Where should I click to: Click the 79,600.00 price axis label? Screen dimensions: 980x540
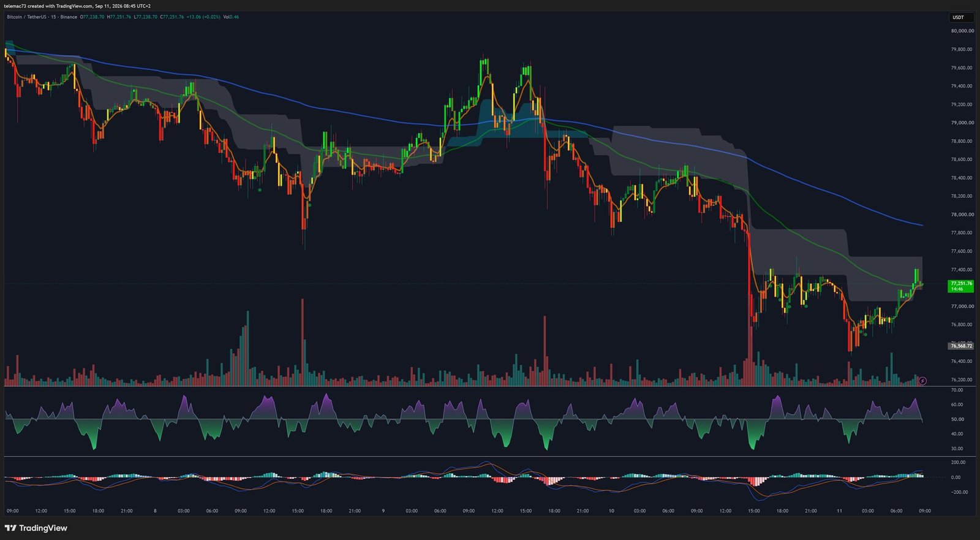coord(962,68)
